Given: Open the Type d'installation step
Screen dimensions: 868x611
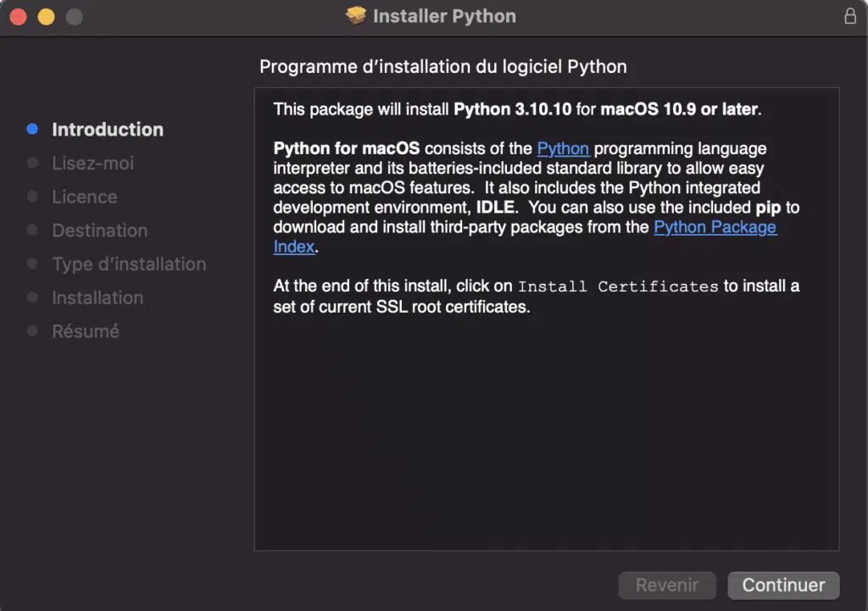Looking at the screenshot, I should 129,264.
